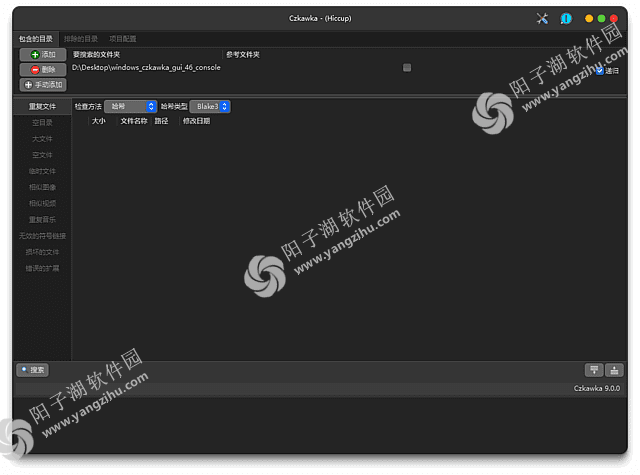Viewport: 640px width, 475px height.
Task: Toggle the 递归 checkbox
Action: [607, 71]
